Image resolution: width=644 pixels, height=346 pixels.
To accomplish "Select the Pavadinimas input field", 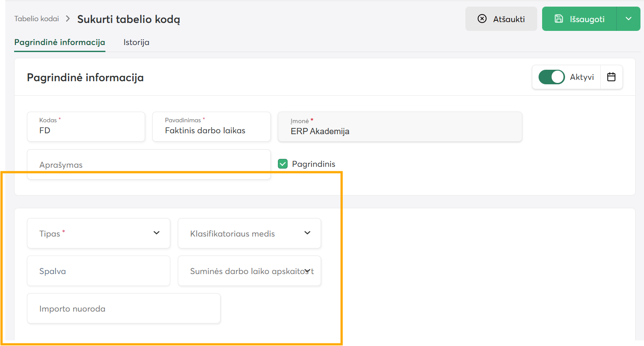I will click(212, 127).
